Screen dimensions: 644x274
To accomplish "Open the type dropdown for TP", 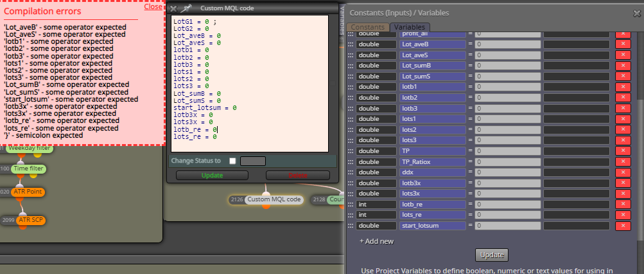I will click(376, 151).
